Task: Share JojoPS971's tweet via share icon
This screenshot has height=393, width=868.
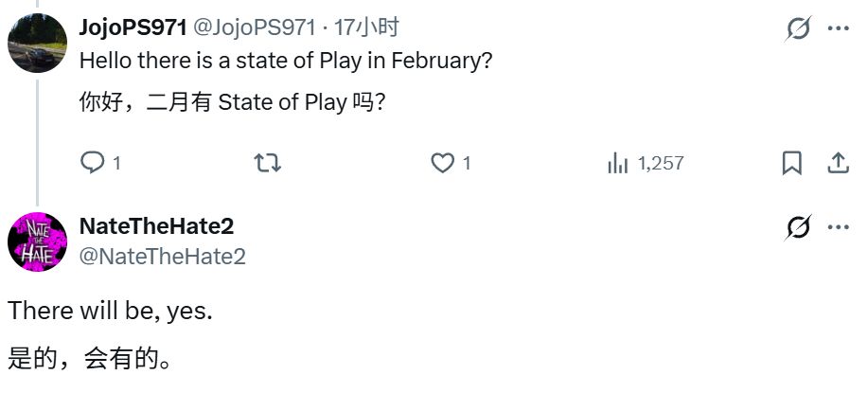Action: (x=838, y=164)
